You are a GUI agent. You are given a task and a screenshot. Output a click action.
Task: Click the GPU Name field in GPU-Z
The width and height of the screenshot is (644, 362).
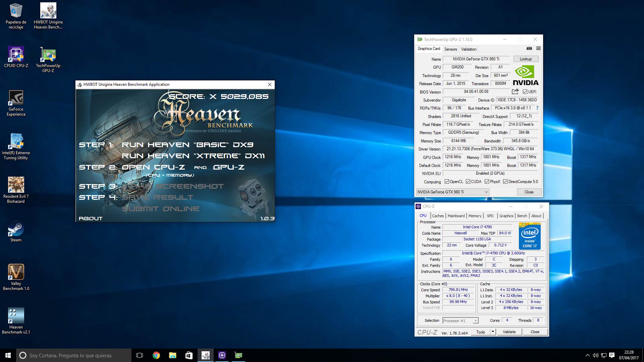476,59
